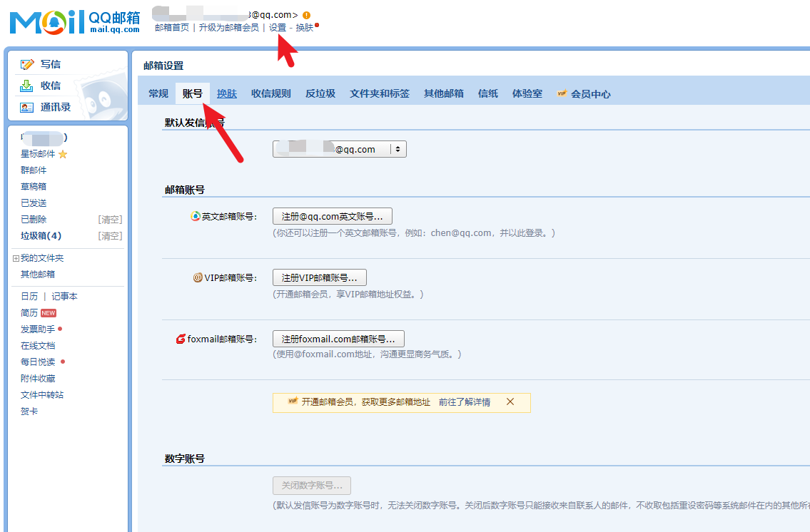
Task: Click 升级为邮箱会员 link
Action: click(229, 27)
